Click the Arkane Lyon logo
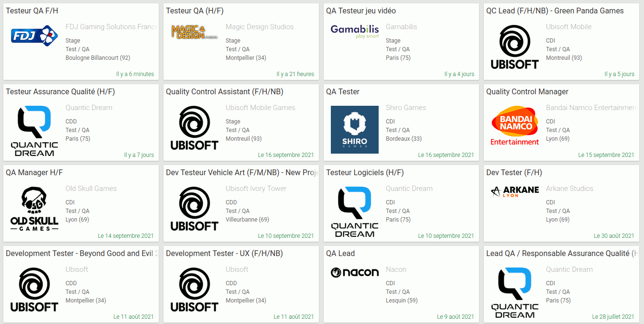This screenshot has height=324, width=644. tap(515, 192)
